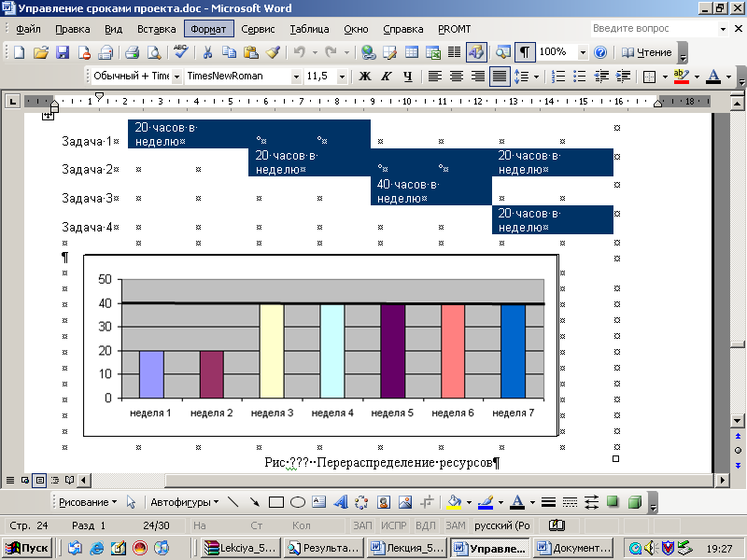This screenshot has height=560, width=747.
Task: Click the Insert Table icon
Action: (412, 52)
